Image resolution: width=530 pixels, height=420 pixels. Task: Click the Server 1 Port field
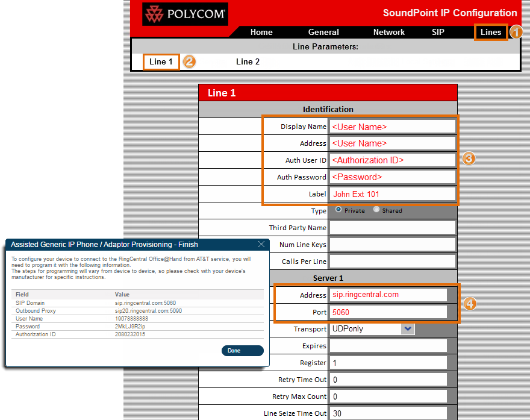tap(388, 312)
